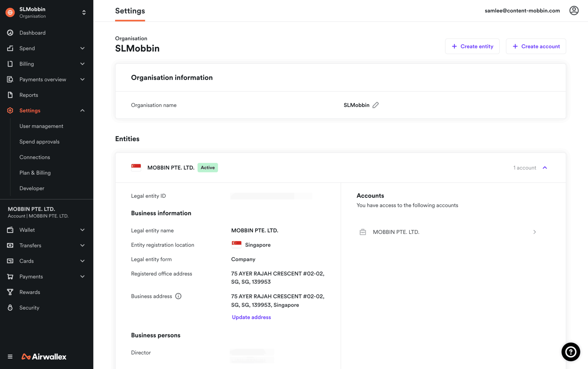
Task: Open User management settings
Action: click(x=41, y=126)
